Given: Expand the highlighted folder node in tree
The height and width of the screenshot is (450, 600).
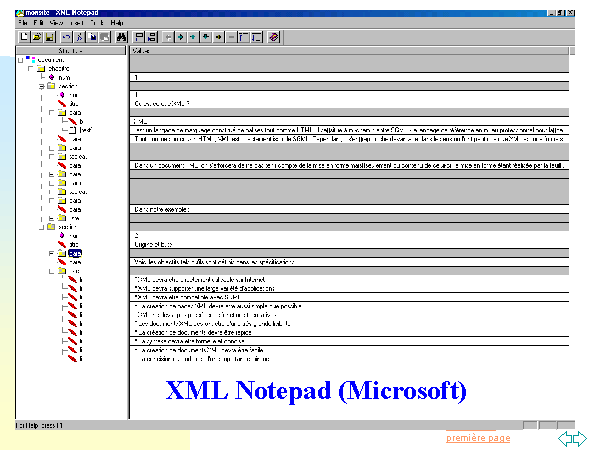Looking at the screenshot, I should 51,253.
